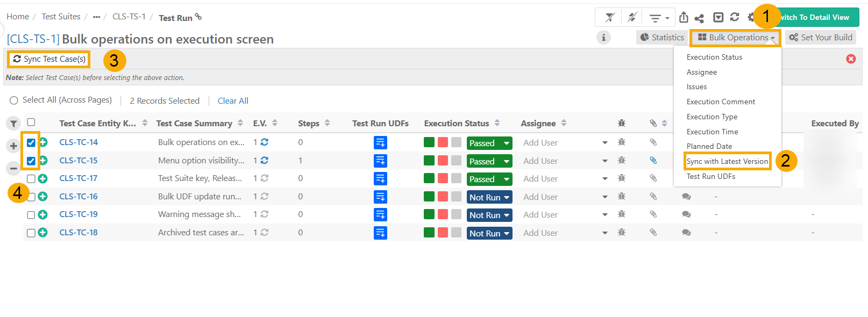This screenshot has width=868, height=317.
Task: Open Not Run dropdown for CLS-TC-19
Action: coord(489,215)
